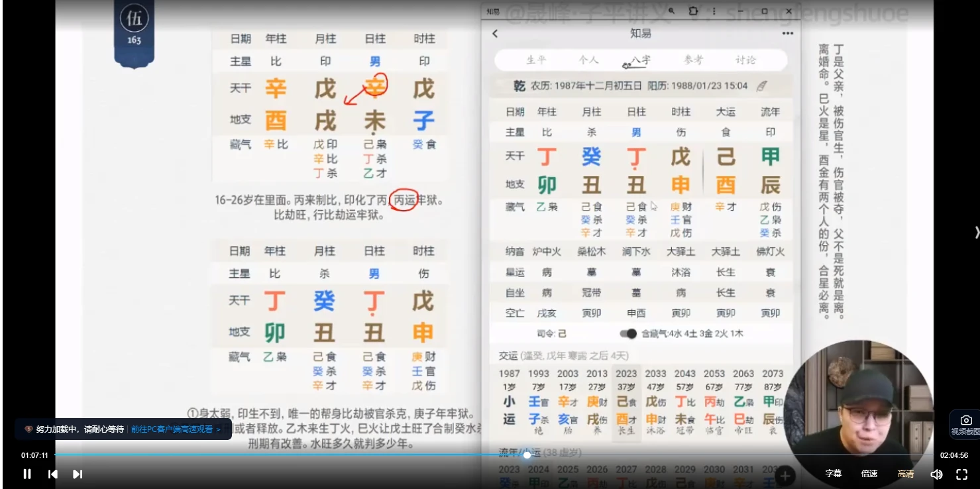Switch to the 个人 tab
980x489 pixels.
588,60
